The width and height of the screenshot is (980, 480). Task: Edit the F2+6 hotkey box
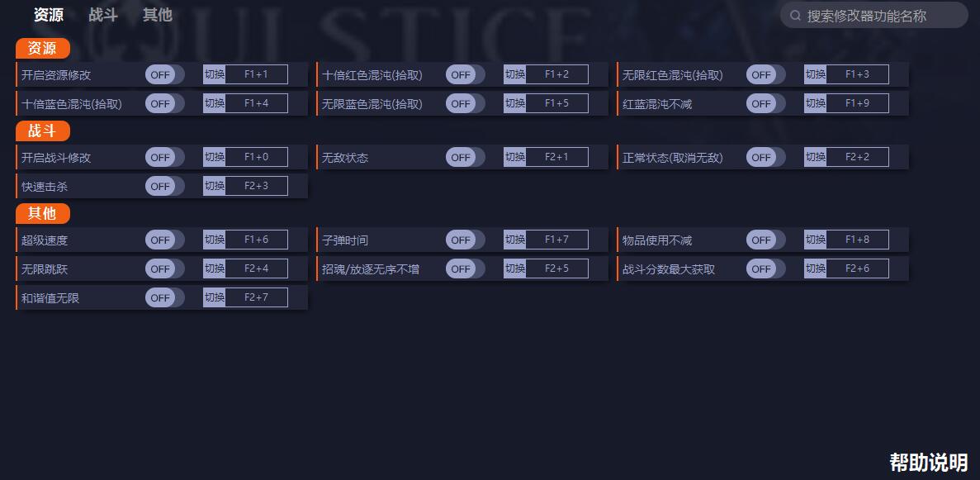pos(858,269)
